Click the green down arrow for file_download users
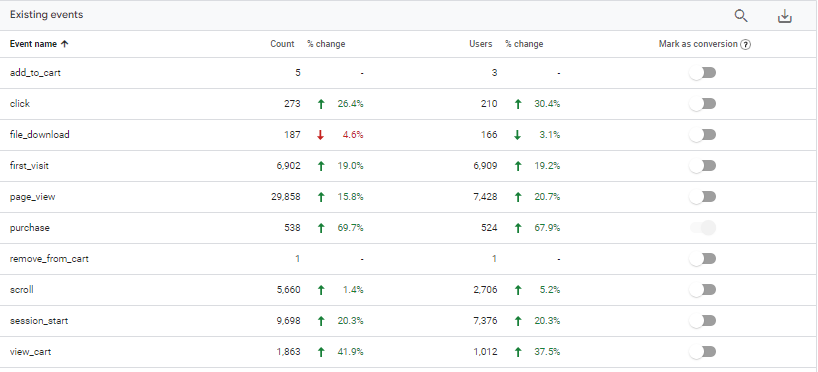Image resolution: width=818 pixels, height=372 pixels. pos(518,135)
